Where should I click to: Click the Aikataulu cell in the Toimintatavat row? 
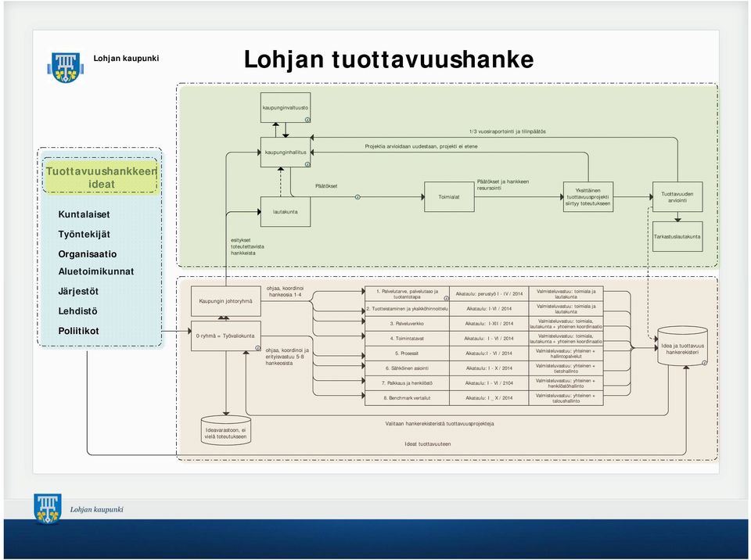point(489,339)
